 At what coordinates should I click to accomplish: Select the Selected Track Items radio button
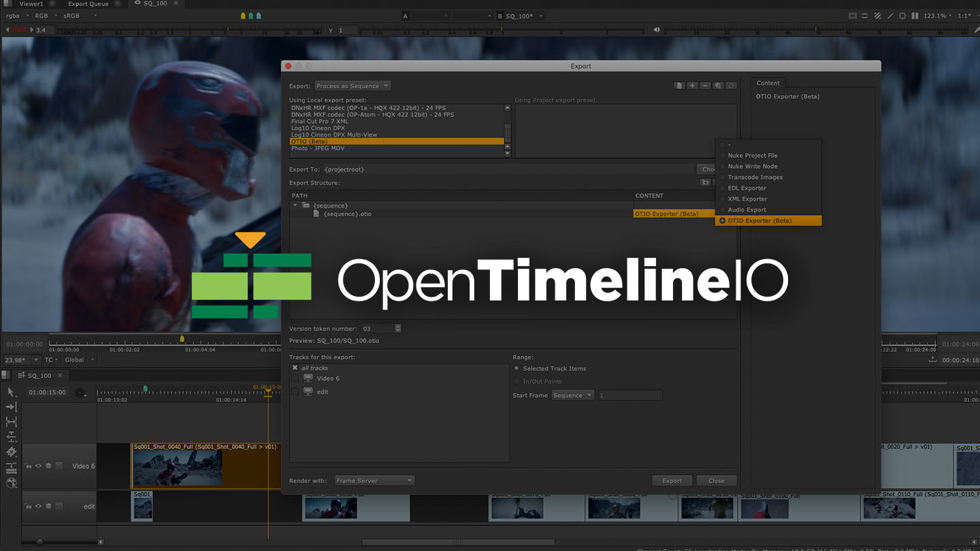[517, 368]
